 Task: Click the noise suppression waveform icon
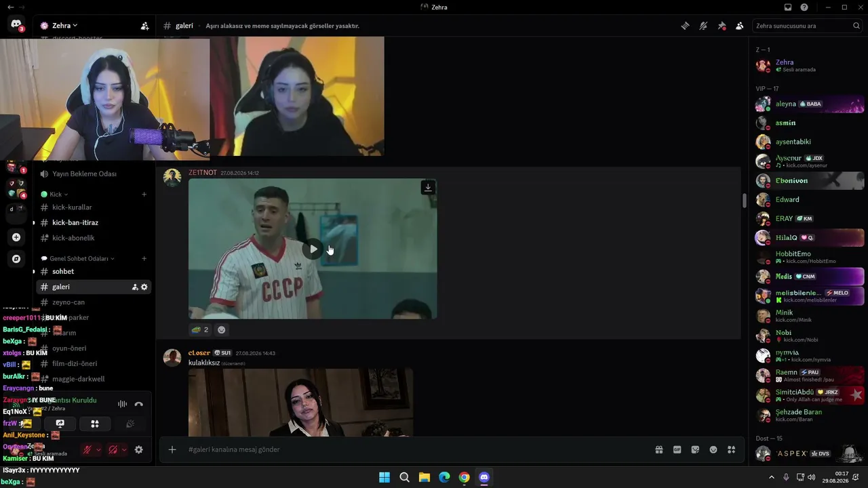(123, 404)
